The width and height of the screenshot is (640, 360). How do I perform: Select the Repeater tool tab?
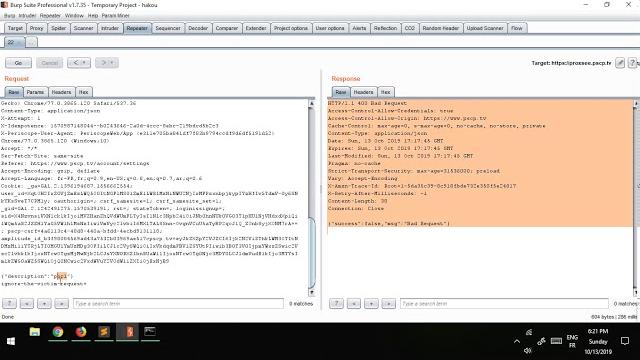[137, 28]
